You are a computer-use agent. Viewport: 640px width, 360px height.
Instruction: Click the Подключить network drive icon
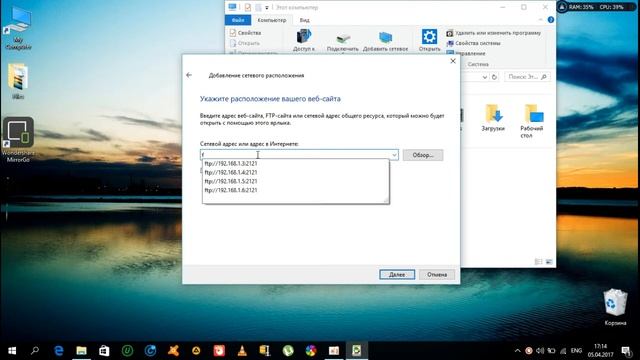(342, 42)
